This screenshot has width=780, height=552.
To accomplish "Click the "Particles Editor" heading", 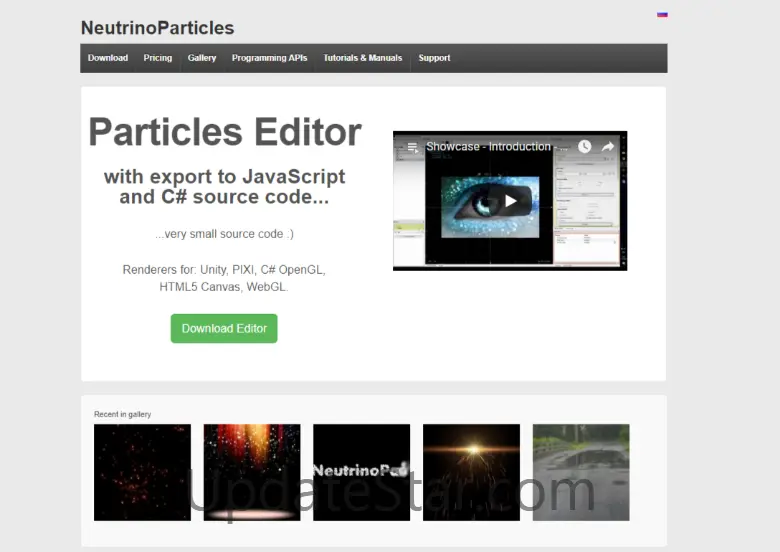I will coord(225,132).
